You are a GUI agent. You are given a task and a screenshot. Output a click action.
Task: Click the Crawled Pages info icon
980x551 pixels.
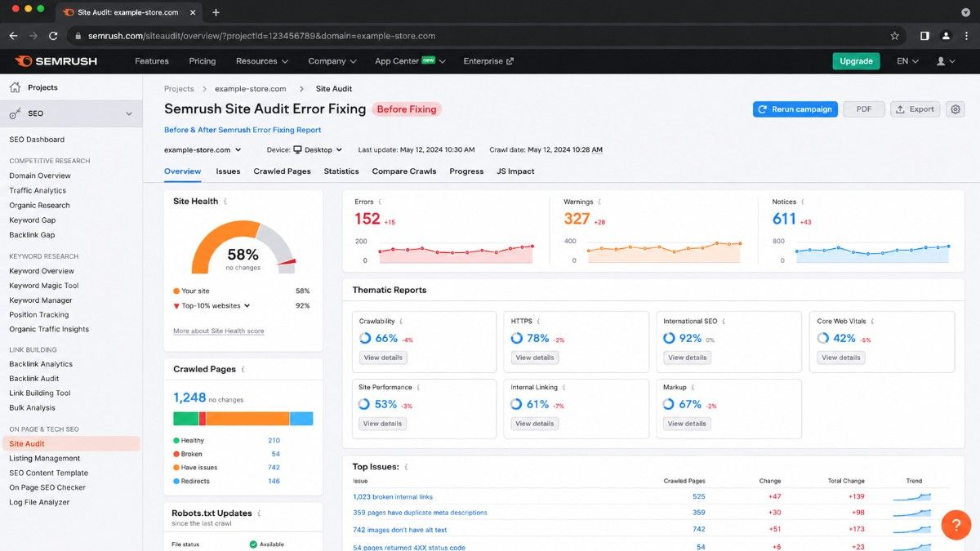(243, 370)
